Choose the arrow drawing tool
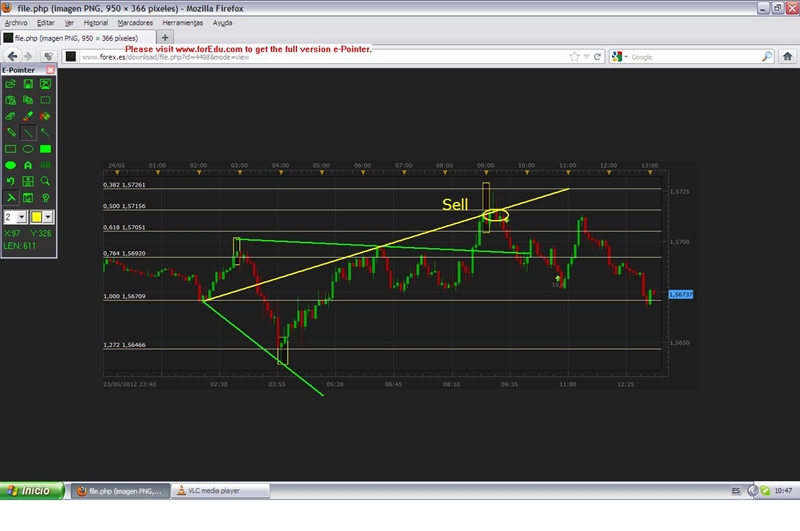This screenshot has width=800, height=531. [45, 132]
